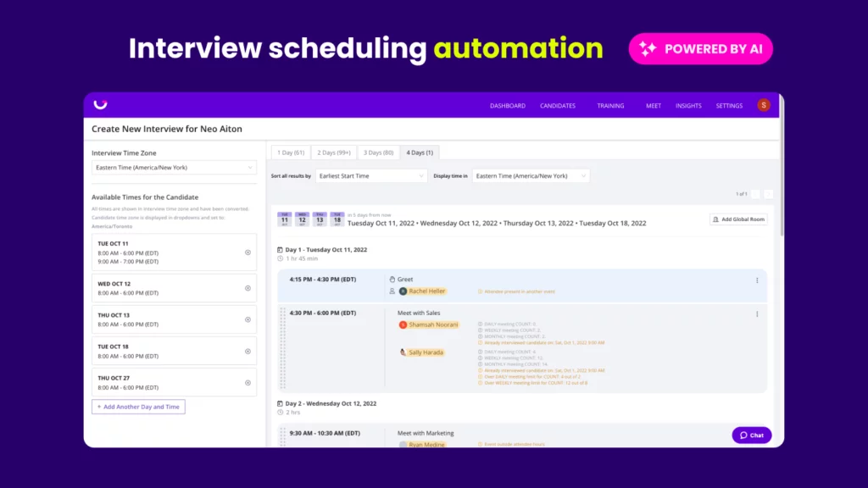868x488 pixels.
Task: Click the Shamsah Noorani attendee tag
Action: 429,324
